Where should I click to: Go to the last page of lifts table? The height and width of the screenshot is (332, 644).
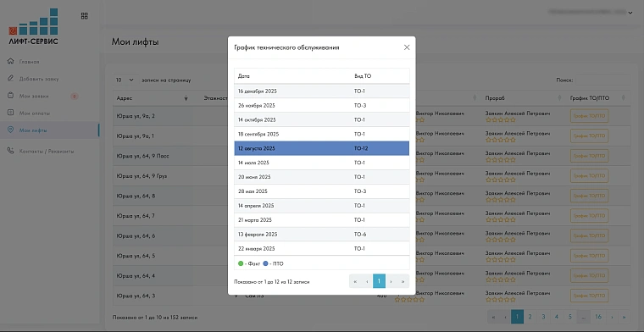coord(625,317)
